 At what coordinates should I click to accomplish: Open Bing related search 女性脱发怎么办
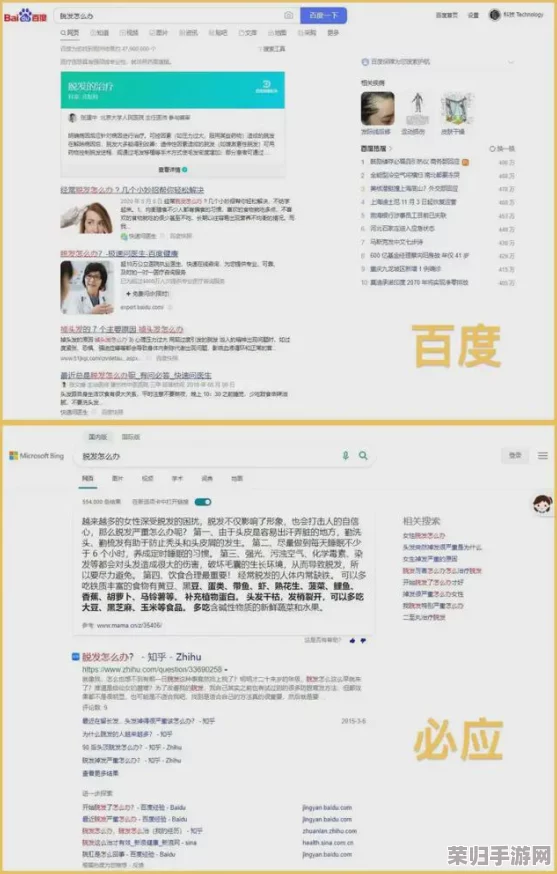pyautogui.click(x=424, y=536)
